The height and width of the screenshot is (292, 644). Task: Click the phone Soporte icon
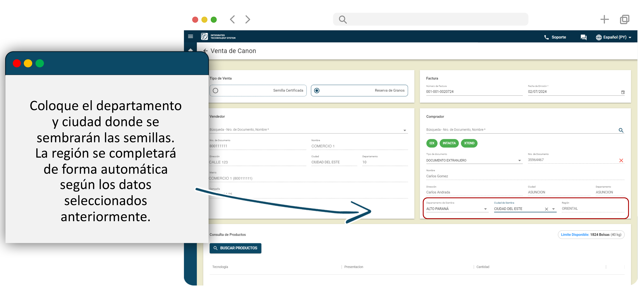[546, 37]
